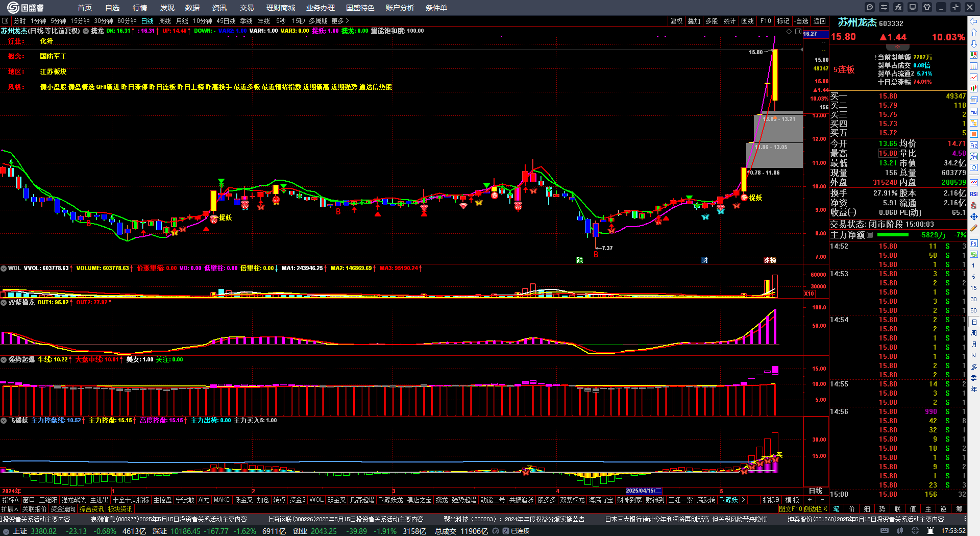
Task: Open the 指标B indicator group dropdown
Action: pos(771,500)
